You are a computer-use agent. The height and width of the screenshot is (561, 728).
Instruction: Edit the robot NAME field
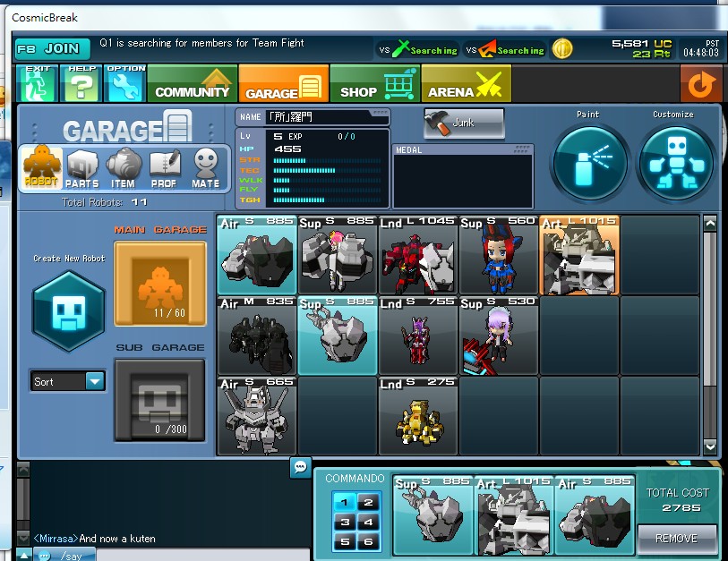(328, 117)
